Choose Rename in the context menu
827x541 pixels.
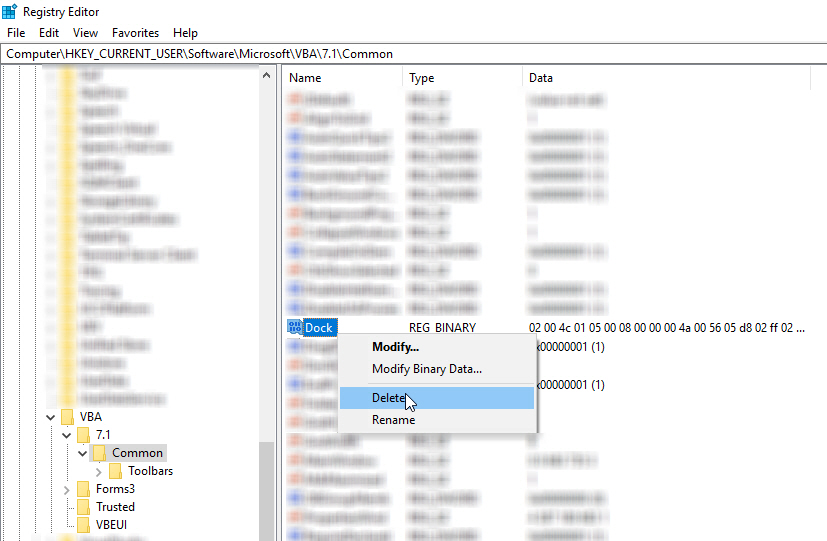(x=393, y=420)
